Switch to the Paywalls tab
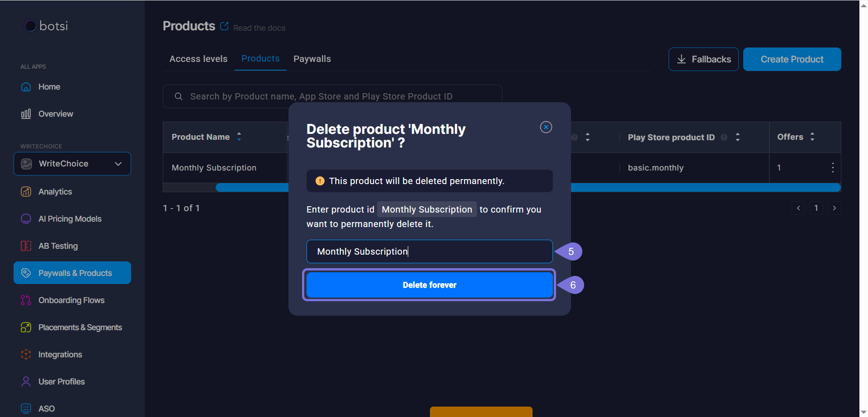Image resolution: width=868 pixels, height=417 pixels. point(312,59)
